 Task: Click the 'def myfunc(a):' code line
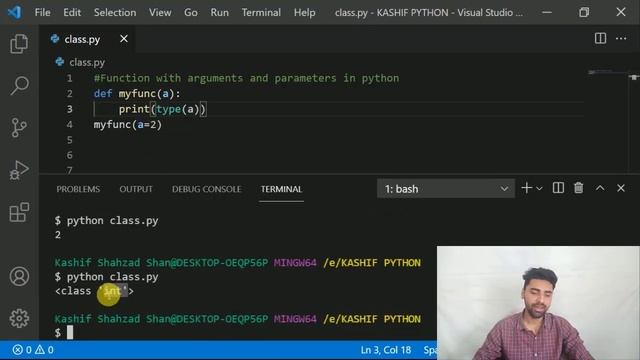(x=137, y=93)
